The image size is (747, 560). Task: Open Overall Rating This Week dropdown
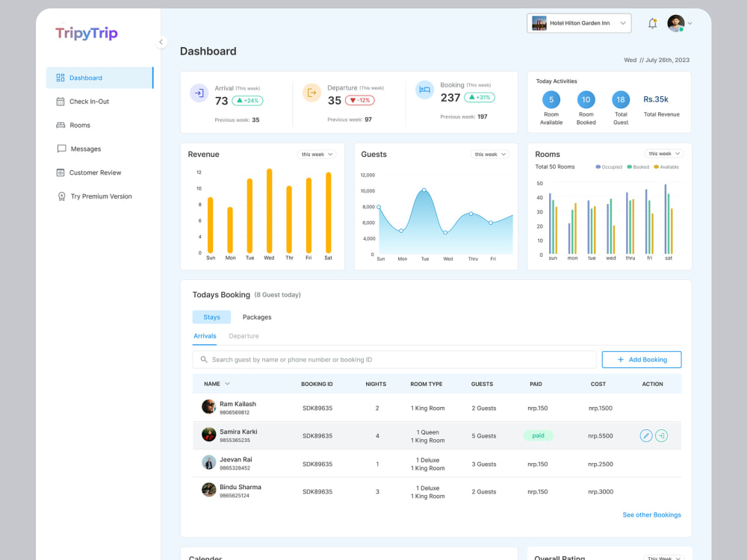click(x=663, y=558)
